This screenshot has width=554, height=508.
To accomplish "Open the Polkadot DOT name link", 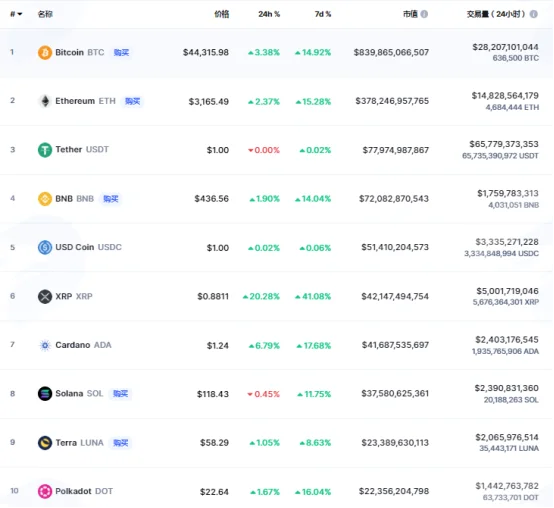I will point(84,491).
